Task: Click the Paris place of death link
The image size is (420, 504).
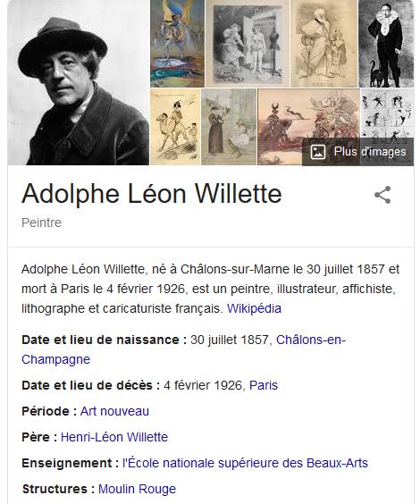Action: tap(264, 385)
